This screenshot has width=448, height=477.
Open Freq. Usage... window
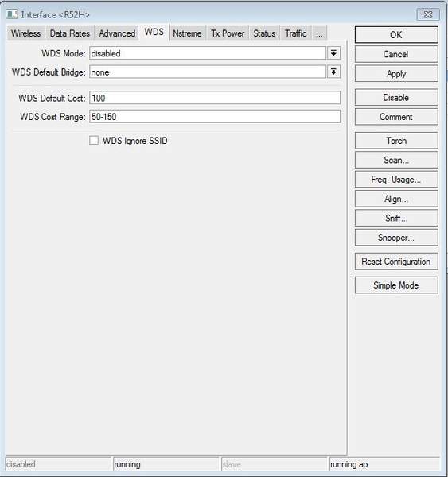coord(396,180)
